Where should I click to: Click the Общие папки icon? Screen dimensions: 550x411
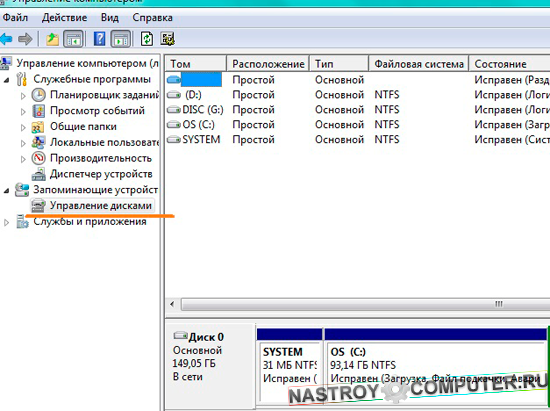(x=38, y=127)
